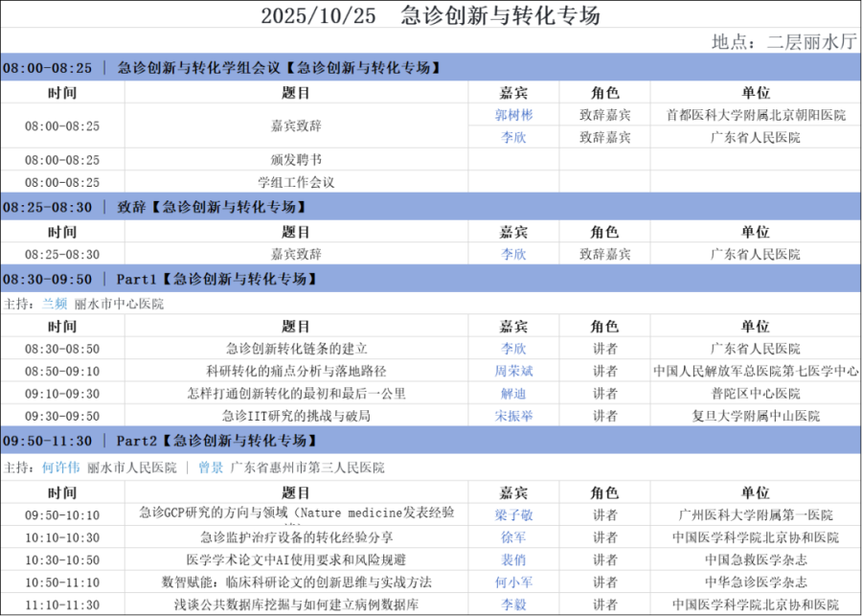Viewport: 862px width, 616px height.
Task: Open 李欣 link for 急诊创新转化链条的建立
Action: tap(513, 349)
